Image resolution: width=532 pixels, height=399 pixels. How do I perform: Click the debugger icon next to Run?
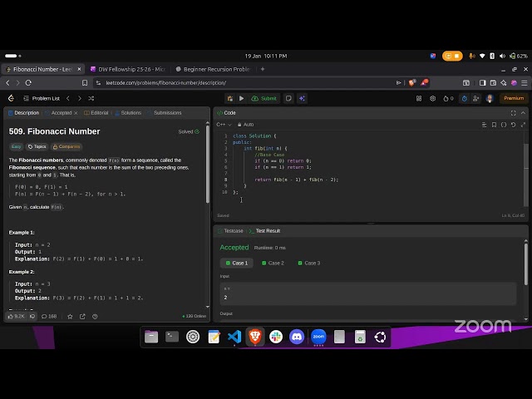[x=230, y=98]
